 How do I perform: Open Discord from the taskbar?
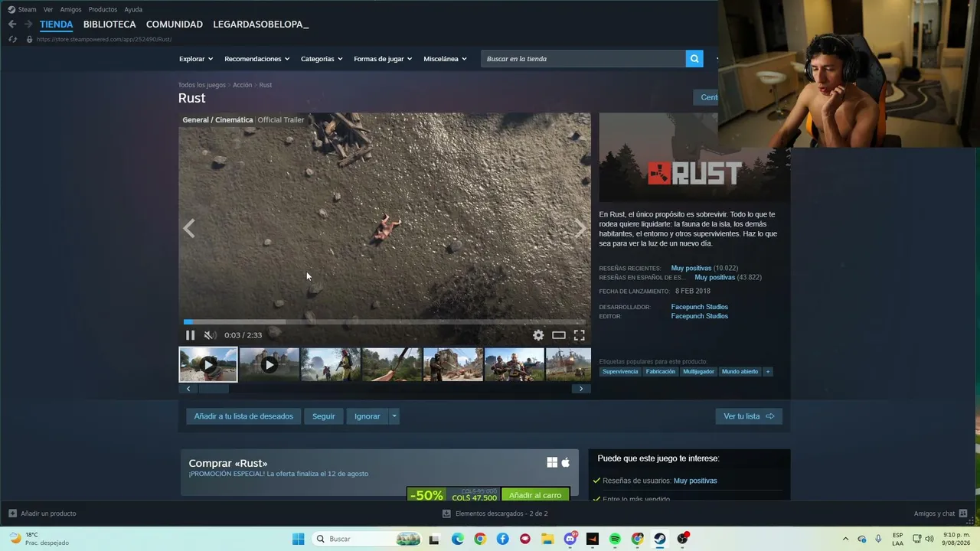(x=570, y=539)
